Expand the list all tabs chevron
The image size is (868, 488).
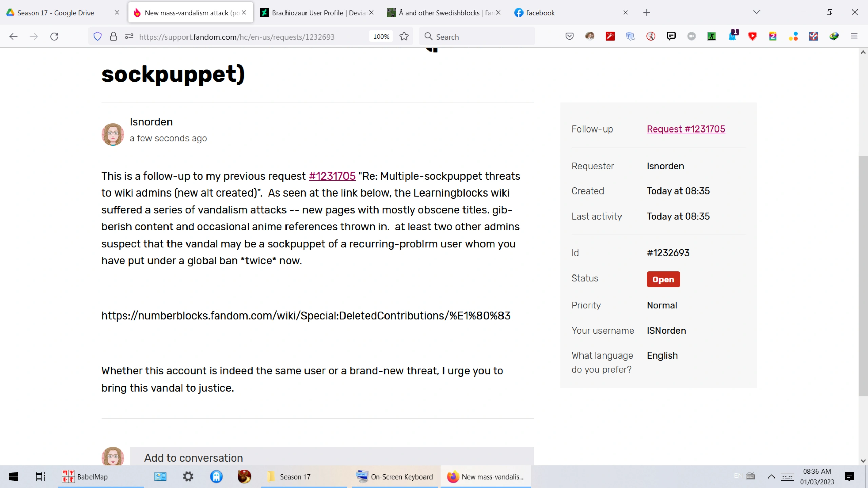pos(756,13)
